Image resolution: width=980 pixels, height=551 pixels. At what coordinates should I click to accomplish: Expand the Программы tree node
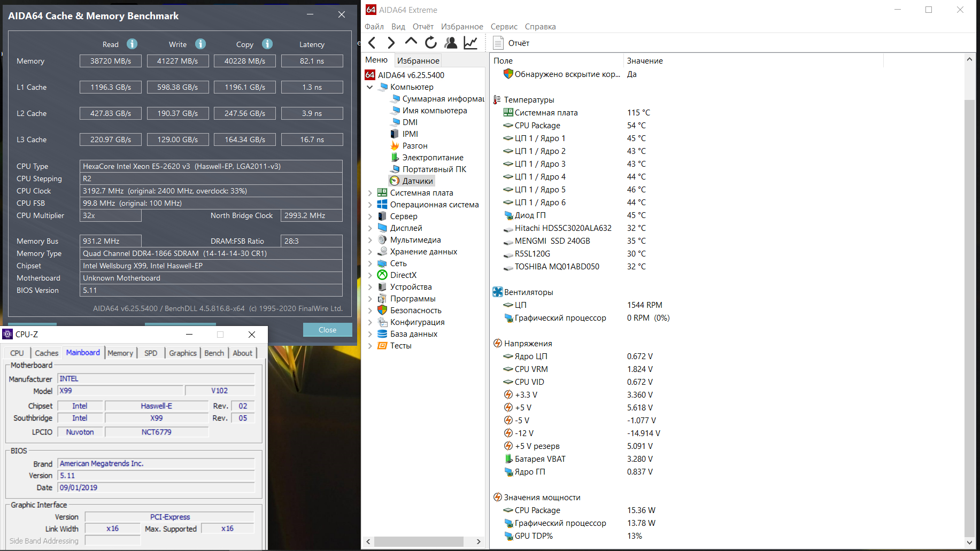tap(369, 298)
